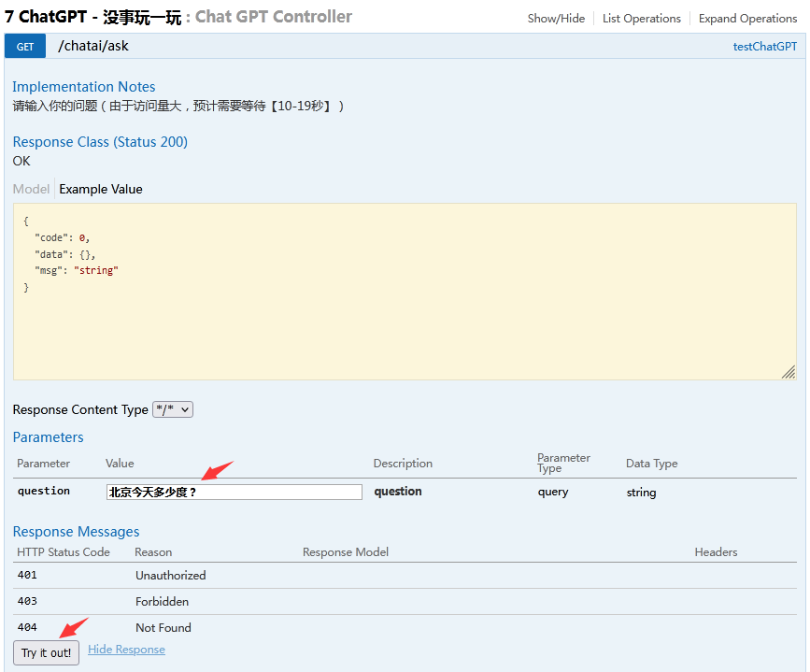
Task: Click the Unauthorized reason text
Action: (170, 576)
